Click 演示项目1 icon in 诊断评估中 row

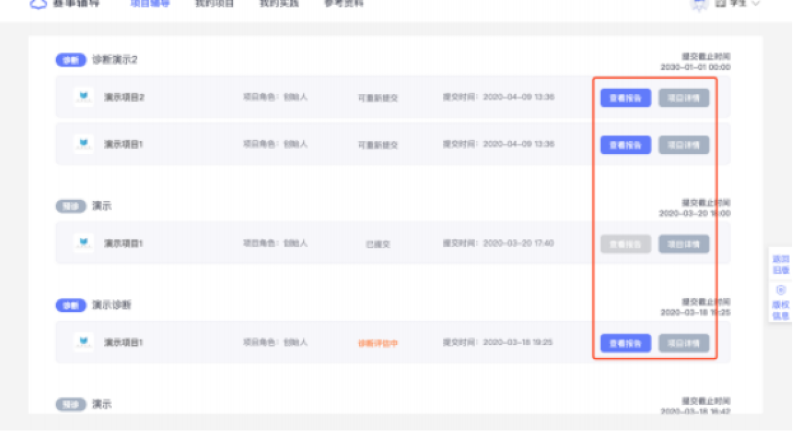coord(85,342)
